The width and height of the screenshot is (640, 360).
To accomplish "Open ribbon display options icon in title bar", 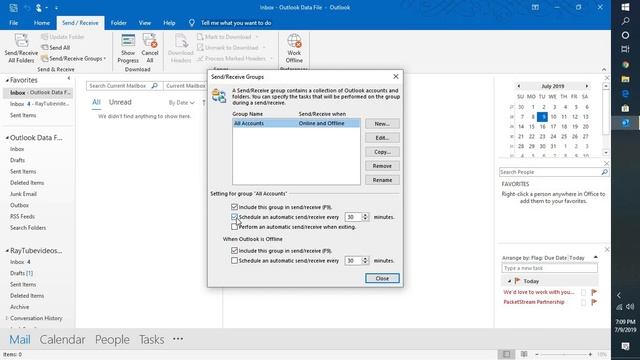I will pyautogui.click(x=535, y=7).
